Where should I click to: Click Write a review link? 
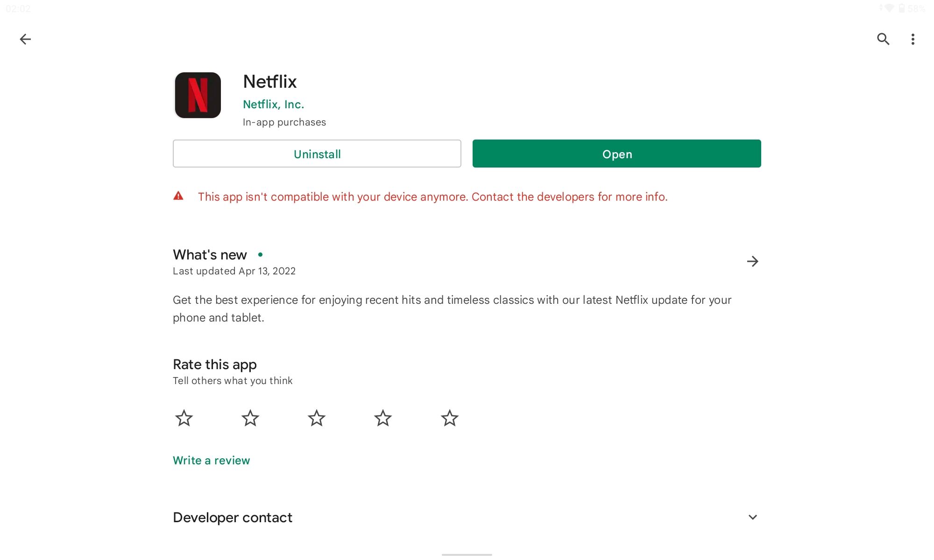(211, 461)
